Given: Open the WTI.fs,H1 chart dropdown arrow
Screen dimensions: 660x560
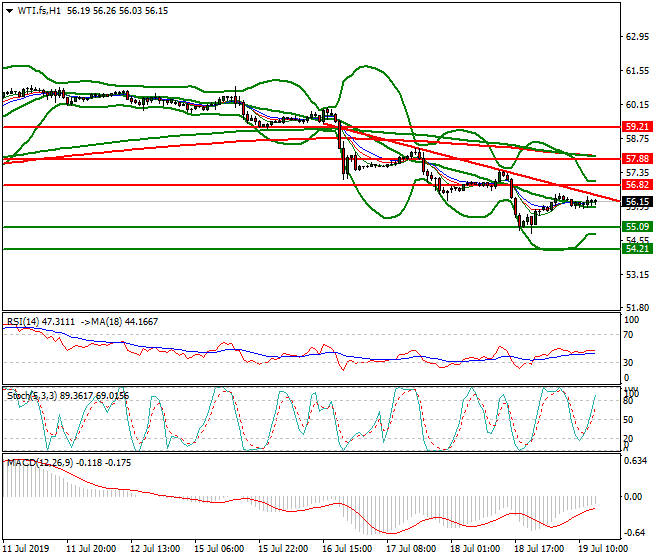Looking at the screenshot, I should tap(10, 11).
